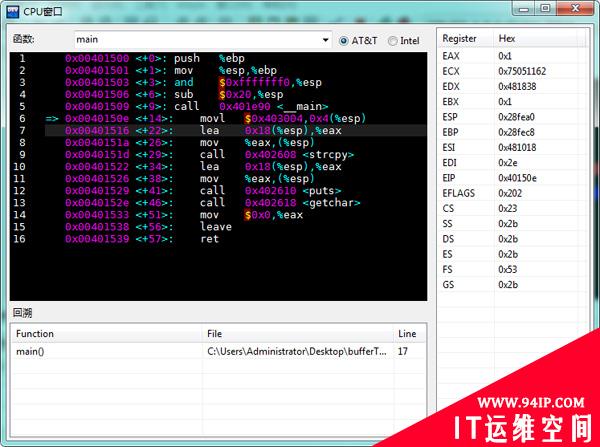Click hex value 0x202 of EFLAGS
600x447 pixels.
pos(510,193)
